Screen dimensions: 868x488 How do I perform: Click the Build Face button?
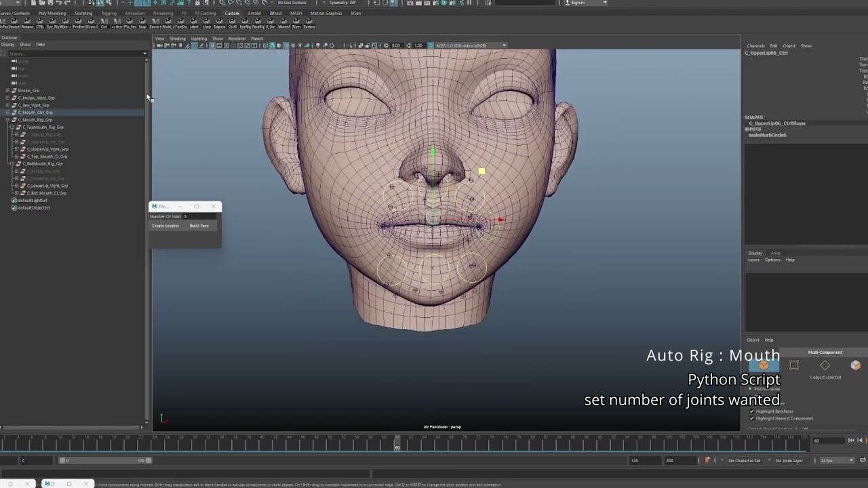coord(199,226)
